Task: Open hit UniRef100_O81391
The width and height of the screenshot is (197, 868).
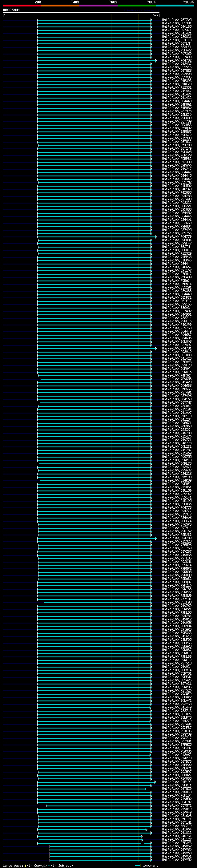Action: pyautogui.click(x=176, y=23)
